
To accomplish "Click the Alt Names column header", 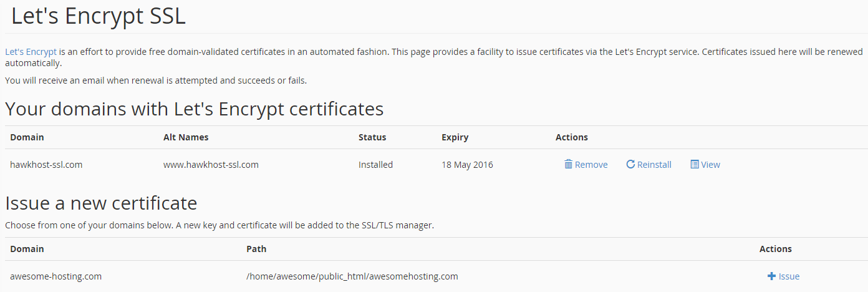I will [186, 137].
